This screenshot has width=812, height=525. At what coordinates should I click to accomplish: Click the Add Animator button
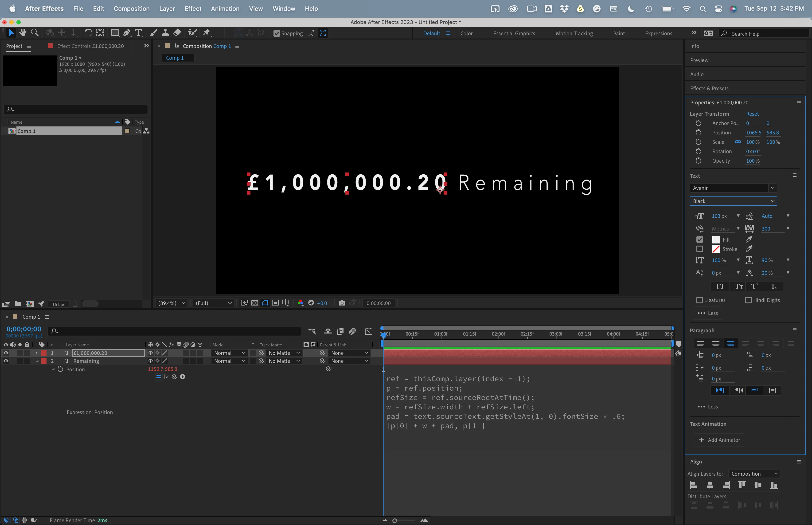tap(719, 440)
